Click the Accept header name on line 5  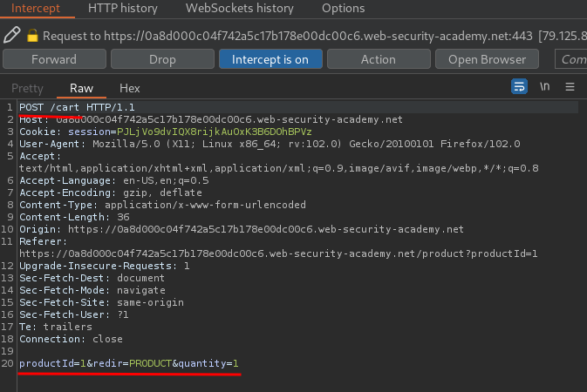click(39, 156)
